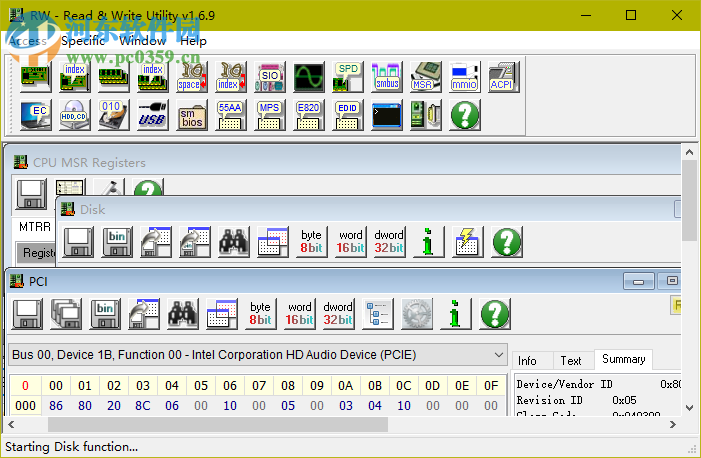The image size is (701, 458).
Task: Open the E820 memory map tool
Action: [x=308, y=114]
